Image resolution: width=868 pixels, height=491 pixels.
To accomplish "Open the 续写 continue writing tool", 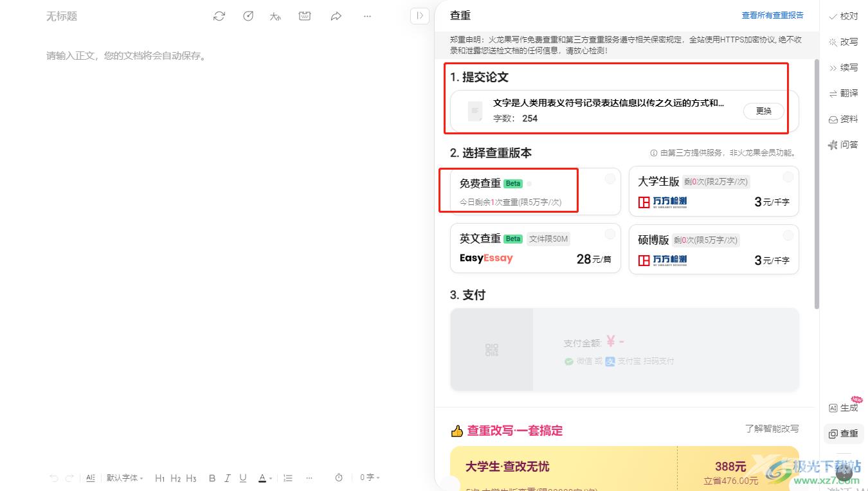I will pos(844,67).
